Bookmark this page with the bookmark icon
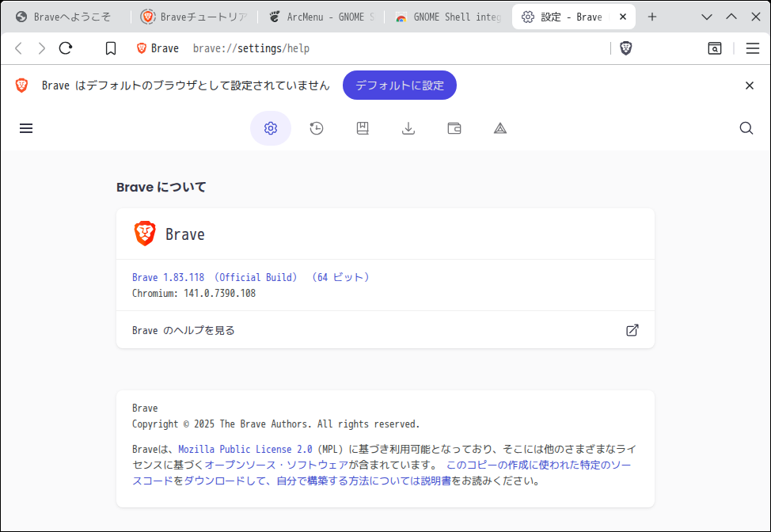The height and width of the screenshot is (532, 771). pyautogui.click(x=111, y=48)
